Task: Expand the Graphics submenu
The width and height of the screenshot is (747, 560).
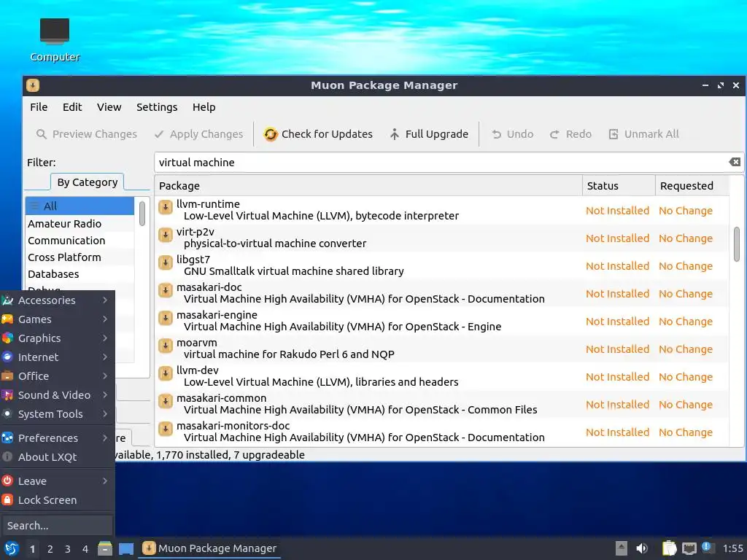Action: point(57,338)
